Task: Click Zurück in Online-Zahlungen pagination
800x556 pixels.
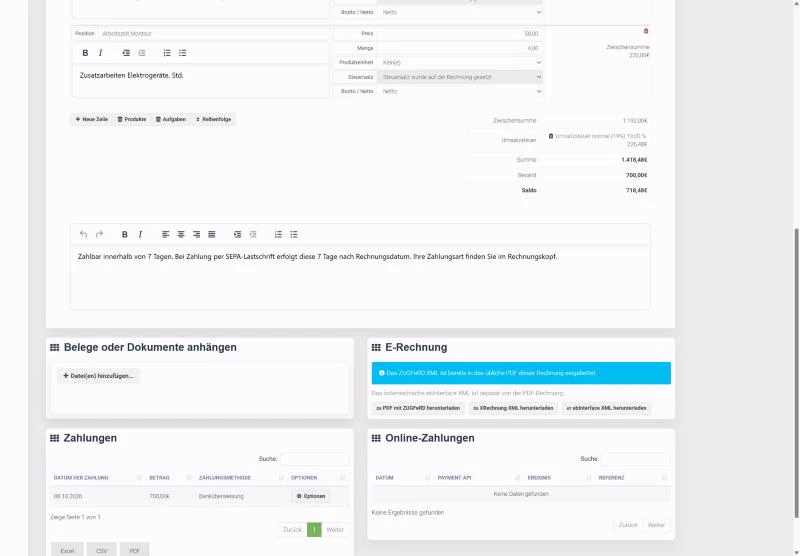Action: pyautogui.click(x=628, y=525)
